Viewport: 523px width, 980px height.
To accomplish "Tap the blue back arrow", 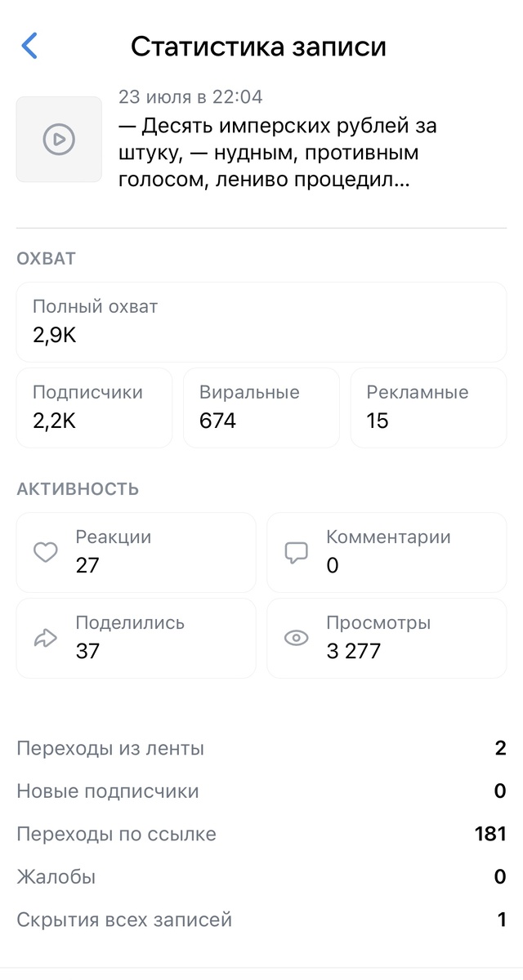I will coord(29,46).
